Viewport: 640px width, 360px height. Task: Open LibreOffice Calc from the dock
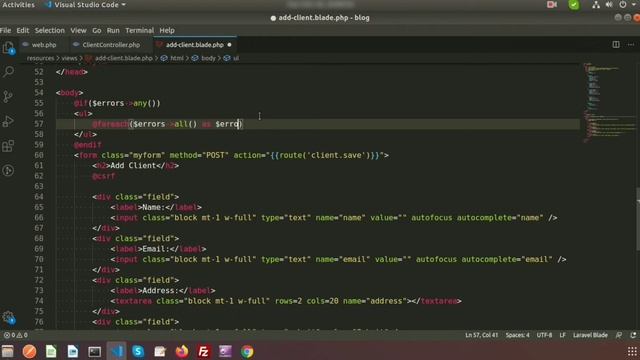(x=51, y=351)
